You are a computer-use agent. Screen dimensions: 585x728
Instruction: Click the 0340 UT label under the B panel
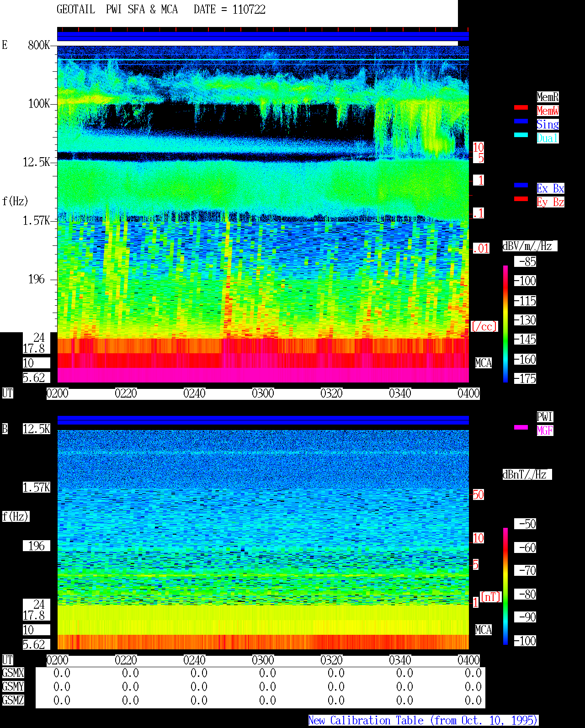click(x=400, y=660)
